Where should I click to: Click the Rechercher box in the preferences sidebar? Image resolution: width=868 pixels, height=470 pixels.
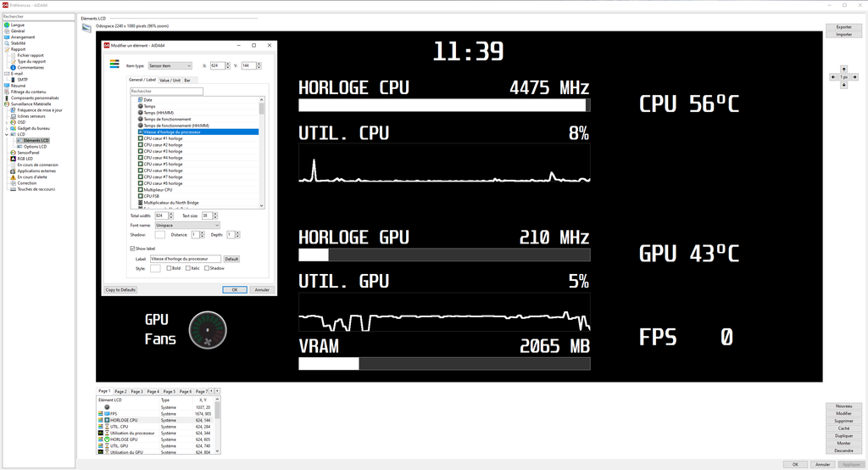pos(38,17)
